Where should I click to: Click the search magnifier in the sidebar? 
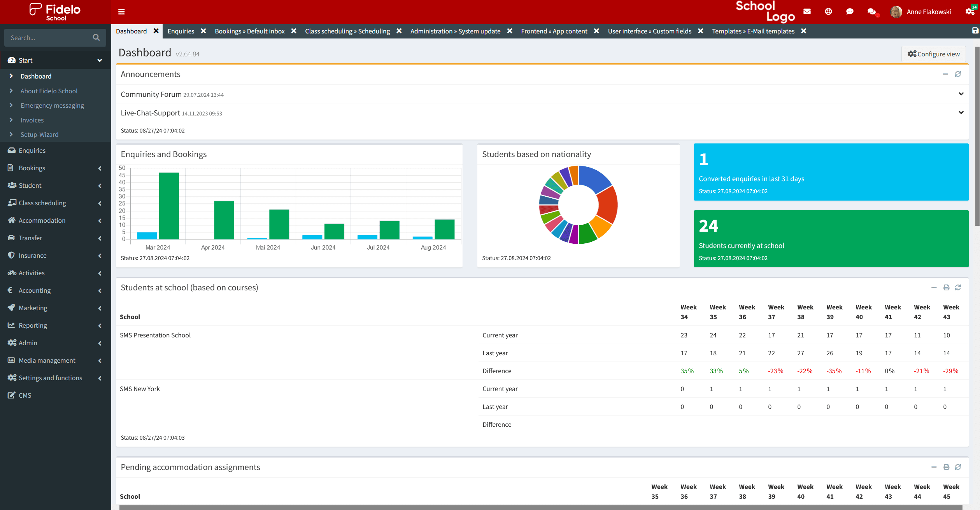96,37
